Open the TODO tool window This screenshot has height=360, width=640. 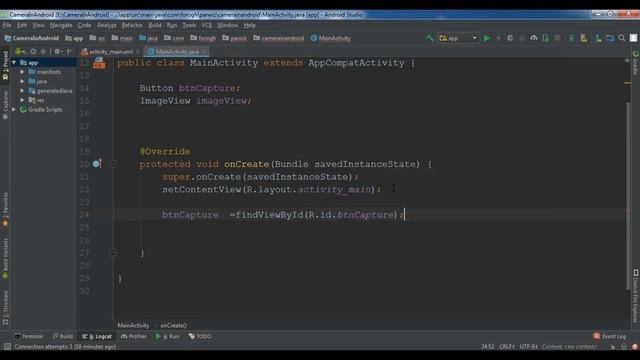(x=200, y=336)
